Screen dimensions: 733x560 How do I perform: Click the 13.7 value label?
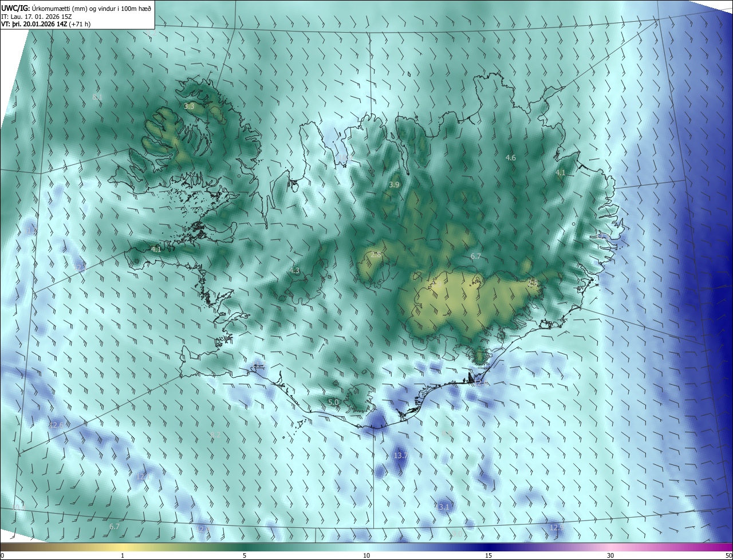[401, 455]
